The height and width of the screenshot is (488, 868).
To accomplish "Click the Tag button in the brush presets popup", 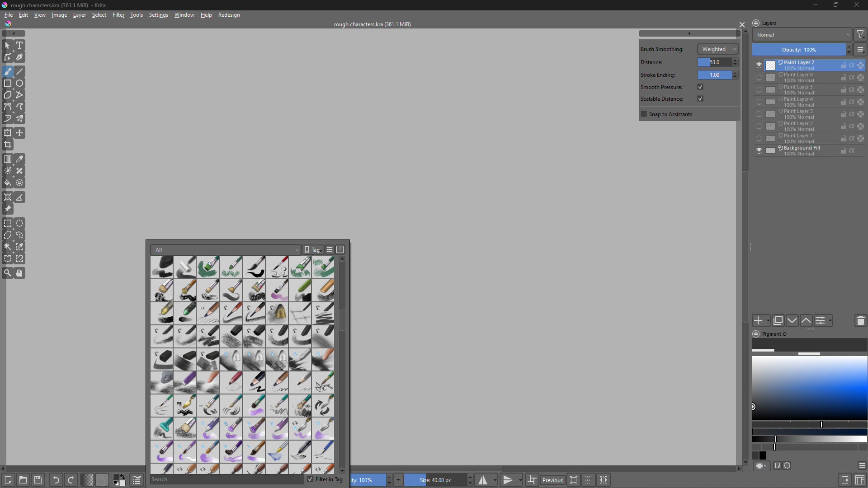I will tap(312, 250).
